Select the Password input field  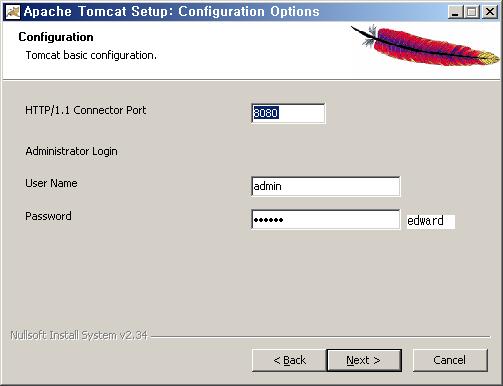pyautogui.click(x=326, y=219)
